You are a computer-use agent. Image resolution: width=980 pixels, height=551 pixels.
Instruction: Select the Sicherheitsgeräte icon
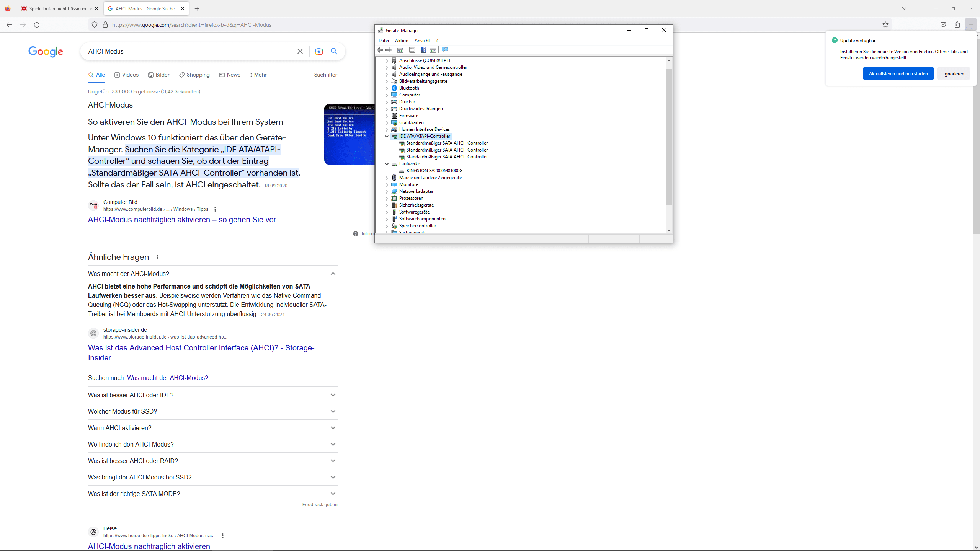(394, 205)
